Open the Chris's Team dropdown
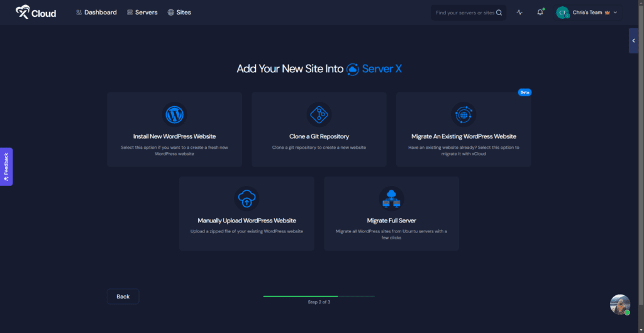 587,13
